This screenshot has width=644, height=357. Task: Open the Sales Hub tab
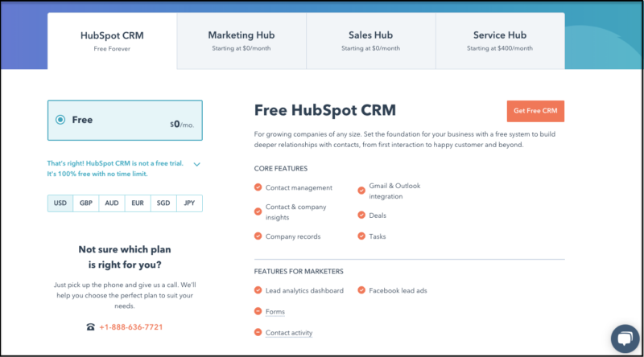pos(371,41)
